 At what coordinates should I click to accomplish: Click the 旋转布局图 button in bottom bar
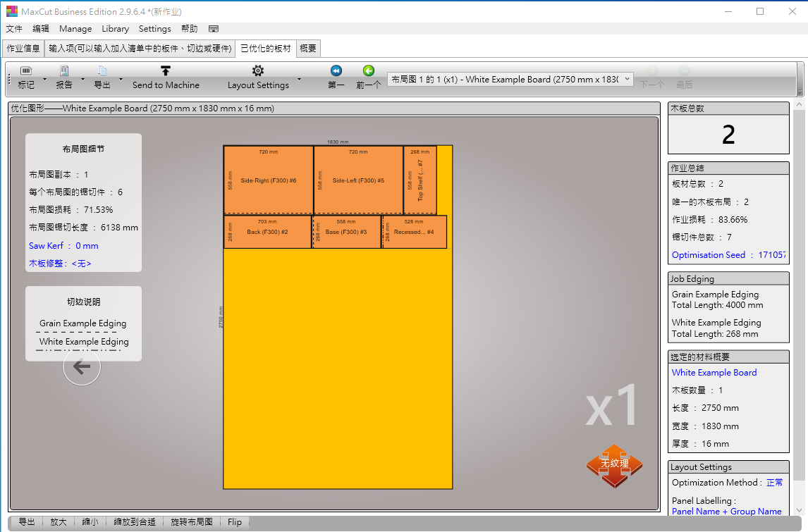(192, 522)
